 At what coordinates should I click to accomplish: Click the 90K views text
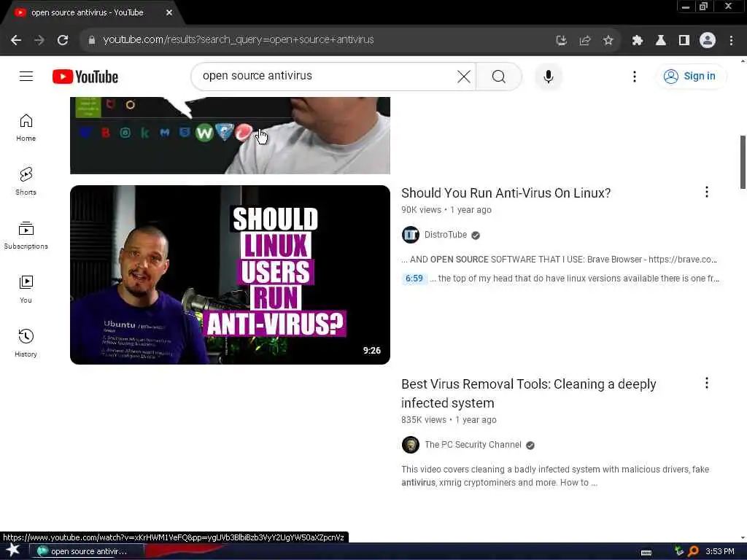[421, 210]
